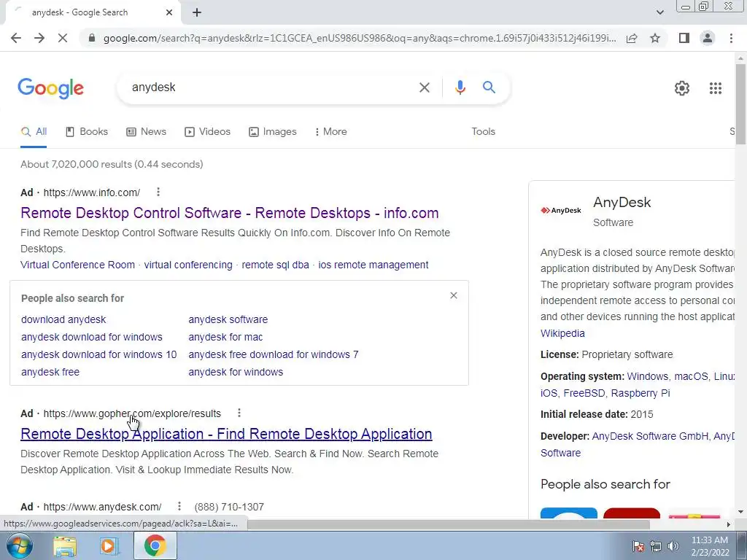The image size is (747, 560).
Task: Search for anydesk free
Action: [x=50, y=372]
